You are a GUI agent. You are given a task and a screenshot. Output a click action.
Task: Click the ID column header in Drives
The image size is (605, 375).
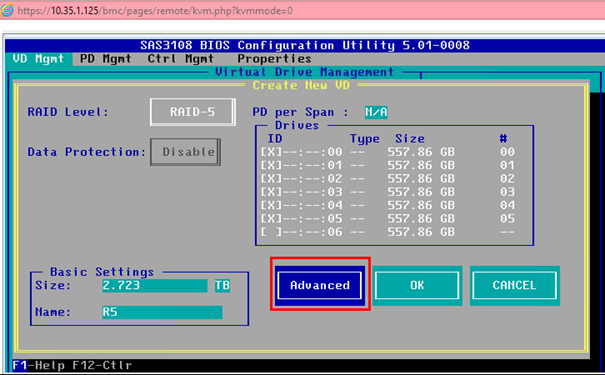pyautogui.click(x=275, y=139)
